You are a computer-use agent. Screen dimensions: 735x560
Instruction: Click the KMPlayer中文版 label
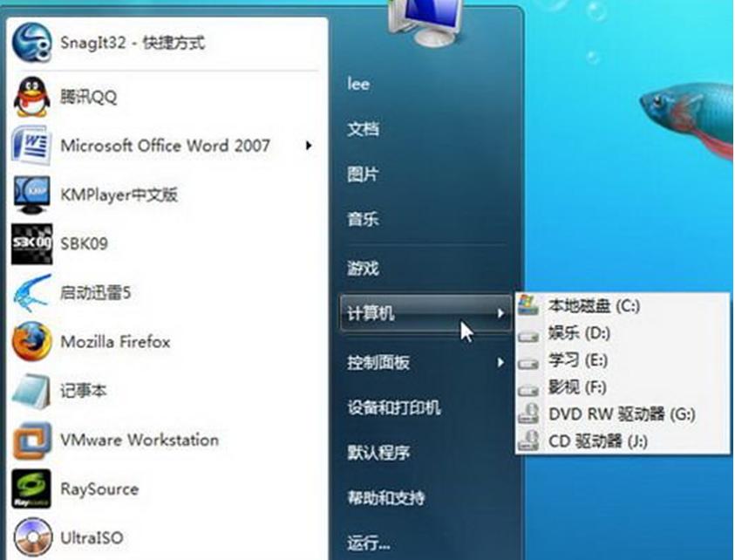point(119,195)
